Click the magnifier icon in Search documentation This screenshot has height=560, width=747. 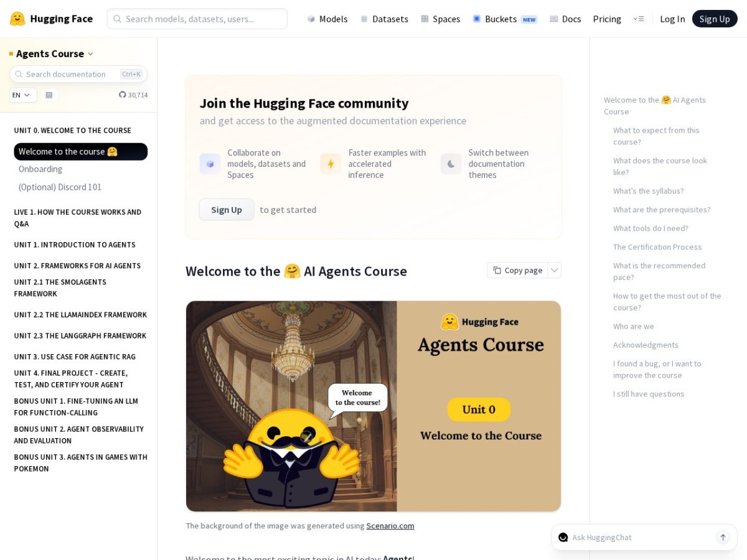[19, 74]
